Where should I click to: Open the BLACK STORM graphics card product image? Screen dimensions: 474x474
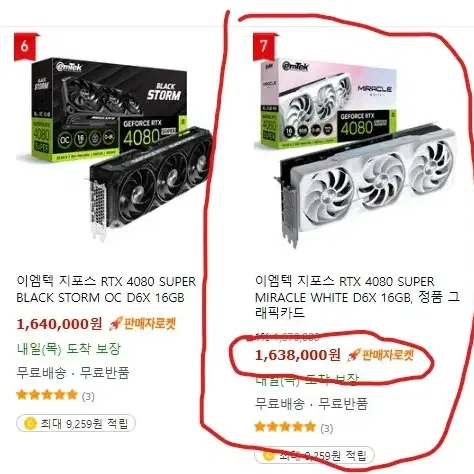(114, 149)
